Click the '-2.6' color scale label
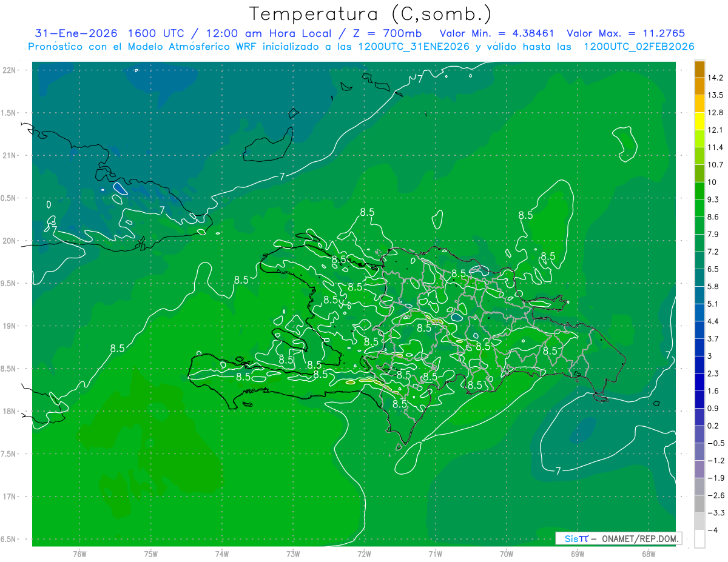Image resolution: width=728 pixels, height=562 pixels. [x=716, y=495]
